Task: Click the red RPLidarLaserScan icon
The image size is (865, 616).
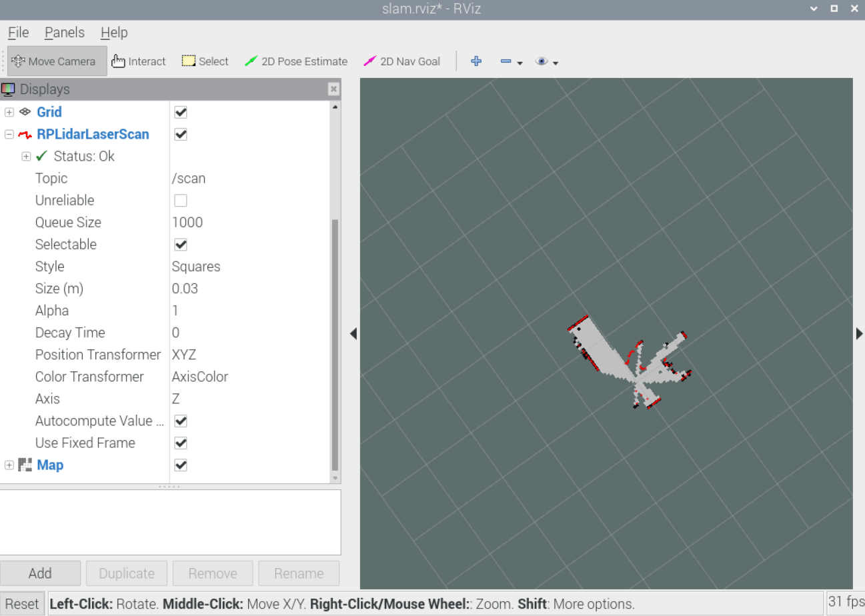Action: [x=25, y=135]
